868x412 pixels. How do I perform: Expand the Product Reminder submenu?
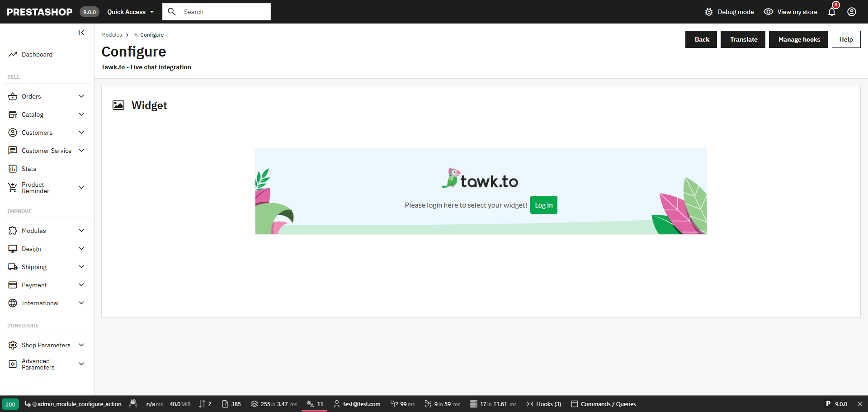point(81,188)
